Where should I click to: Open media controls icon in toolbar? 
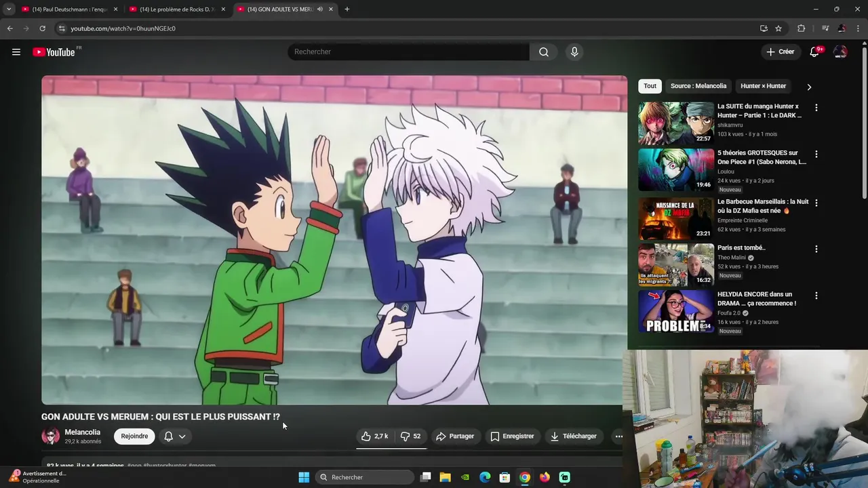tap(825, 28)
